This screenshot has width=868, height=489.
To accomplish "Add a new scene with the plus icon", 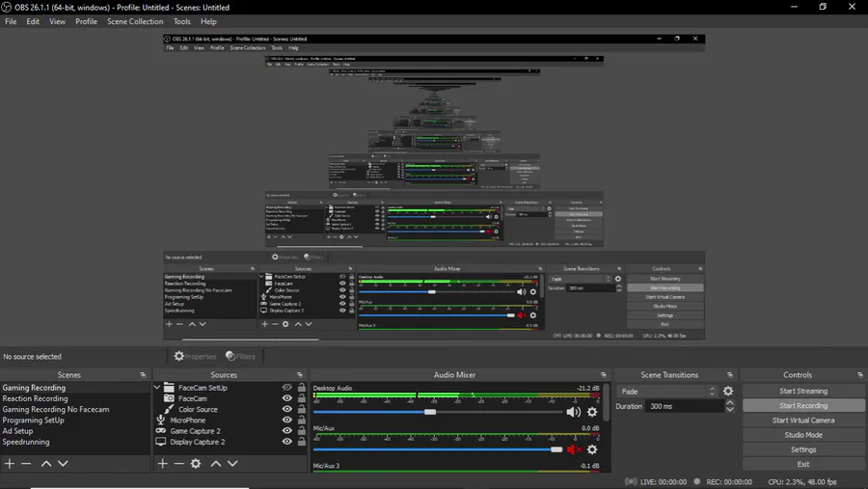I will pyautogui.click(x=10, y=464).
